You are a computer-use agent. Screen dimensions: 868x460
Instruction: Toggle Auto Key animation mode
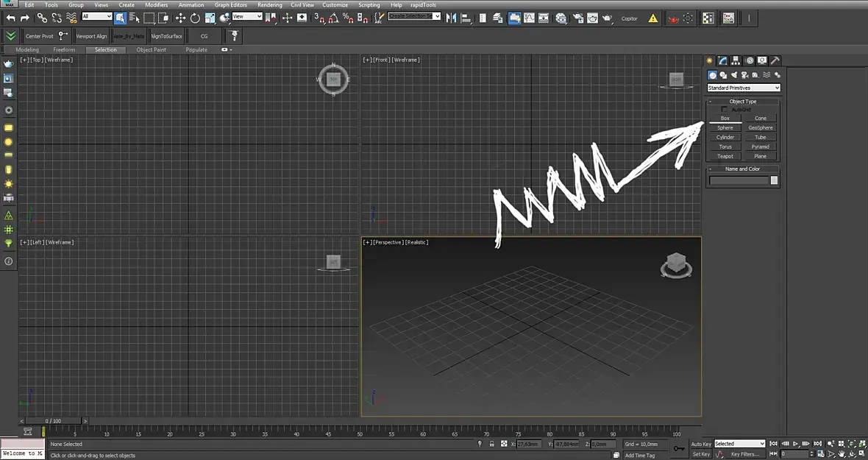[x=701, y=444]
